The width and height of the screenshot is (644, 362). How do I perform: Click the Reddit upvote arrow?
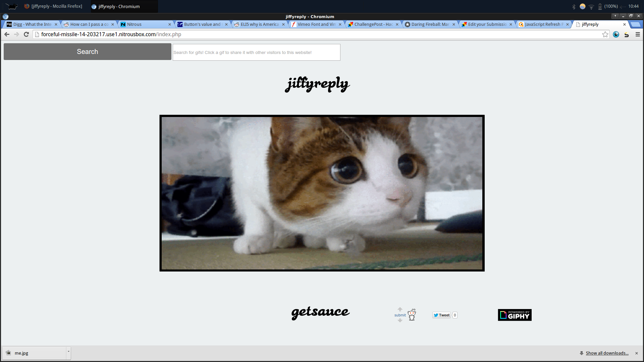pos(400,309)
